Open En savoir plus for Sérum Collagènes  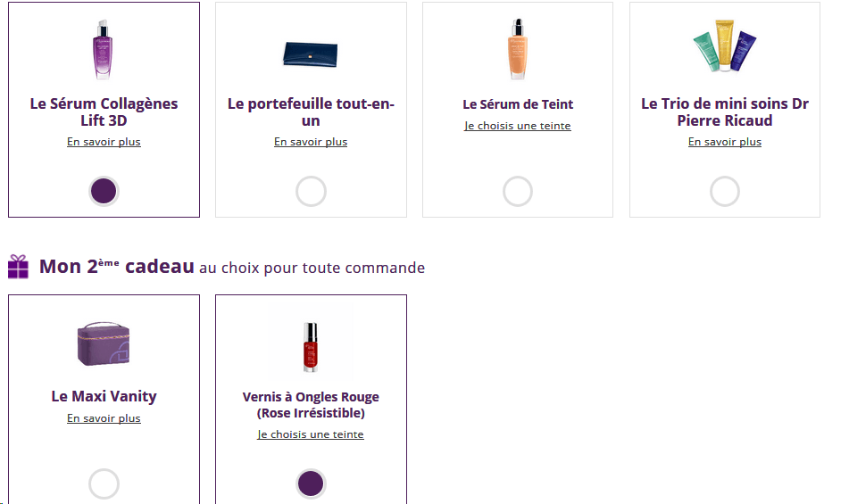(104, 142)
